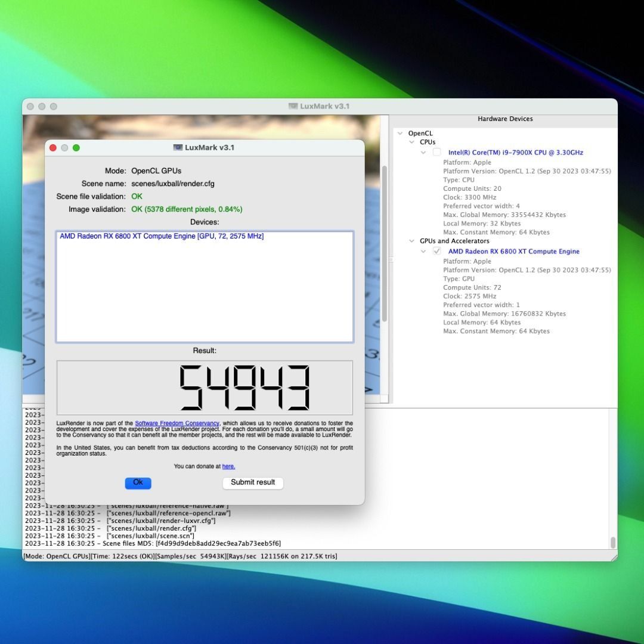Click the LuxMark icon in the dialog title
644x644 pixels.
pyautogui.click(x=178, y=148)
